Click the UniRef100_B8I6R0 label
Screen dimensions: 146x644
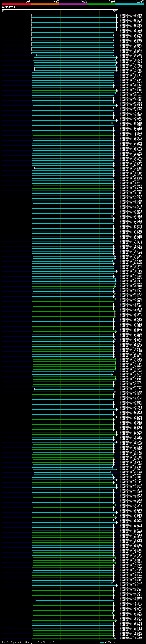coord(131,271)
